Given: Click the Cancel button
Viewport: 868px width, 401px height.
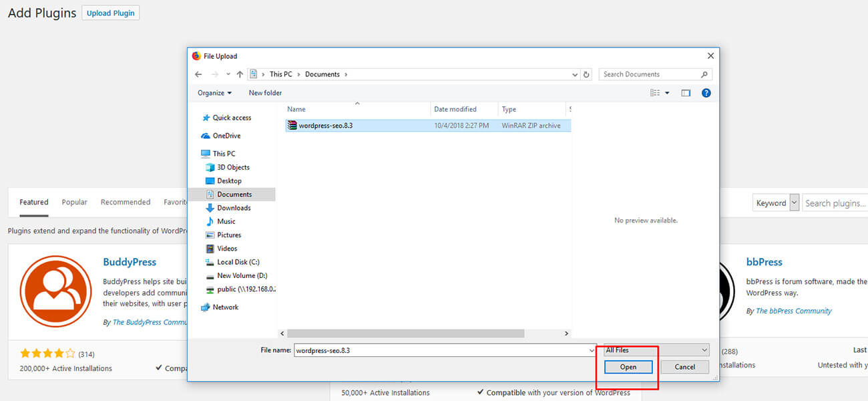Looking at the screenshot, I should point(685,367).
